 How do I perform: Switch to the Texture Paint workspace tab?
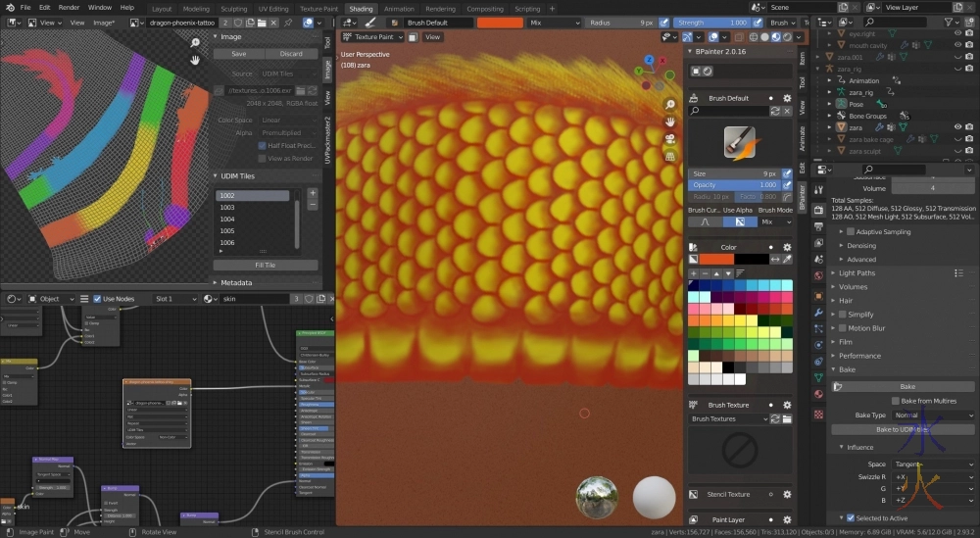[318, 9]
